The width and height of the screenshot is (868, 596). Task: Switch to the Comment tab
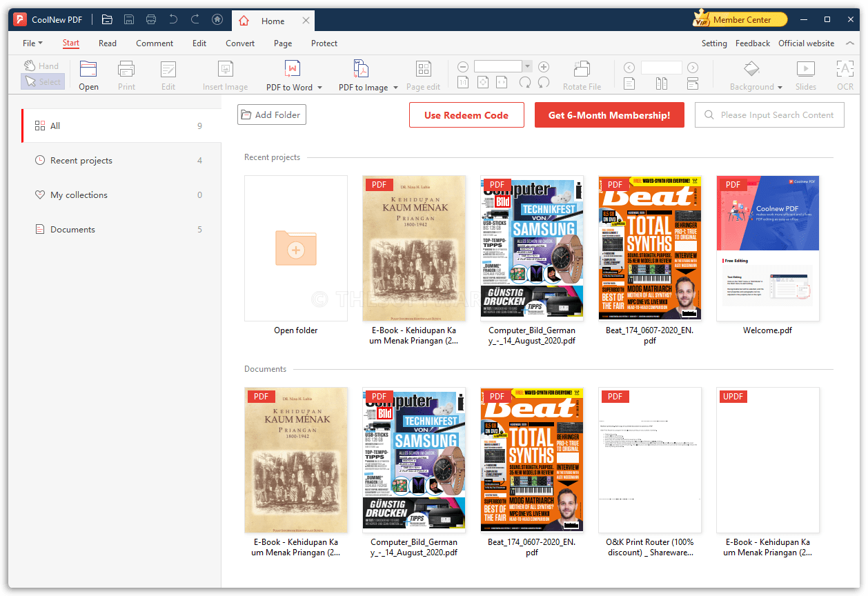pos(155,43)
